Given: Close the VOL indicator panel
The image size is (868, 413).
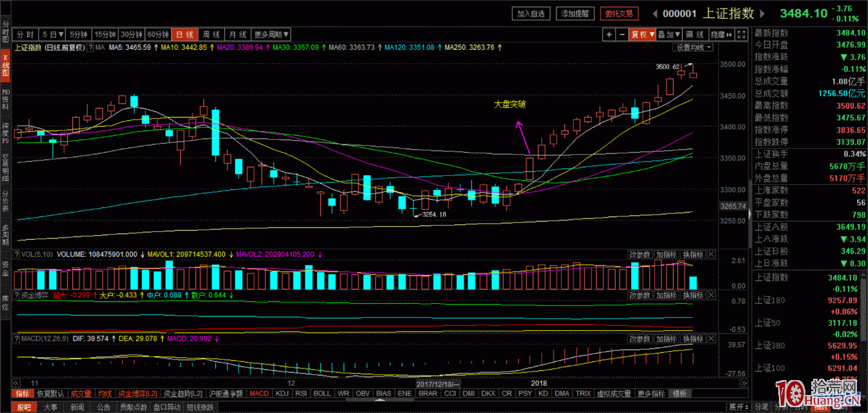Looking at the screenshot, I should (x=711, y=255).
